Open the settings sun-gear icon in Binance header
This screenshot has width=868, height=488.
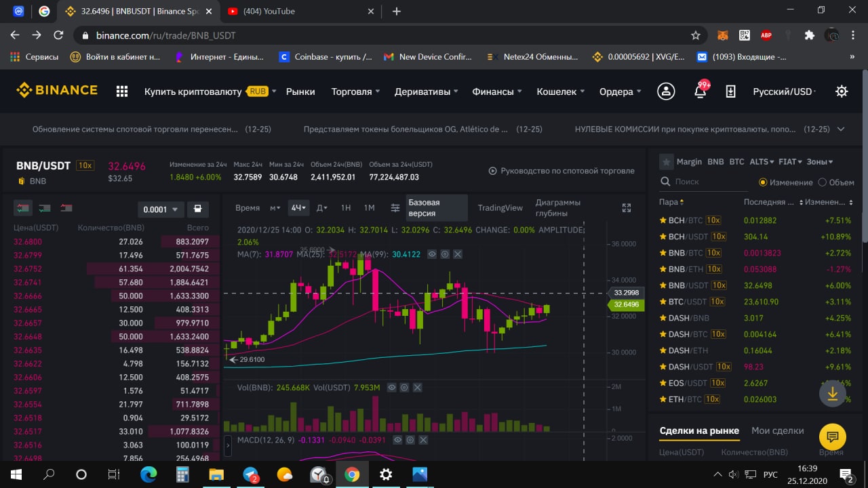[842, 91]
